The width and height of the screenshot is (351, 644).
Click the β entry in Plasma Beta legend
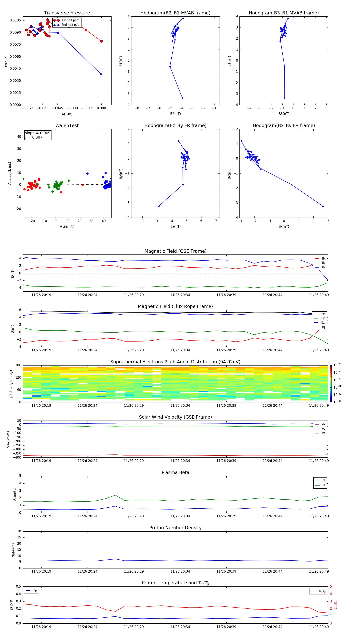320,485
